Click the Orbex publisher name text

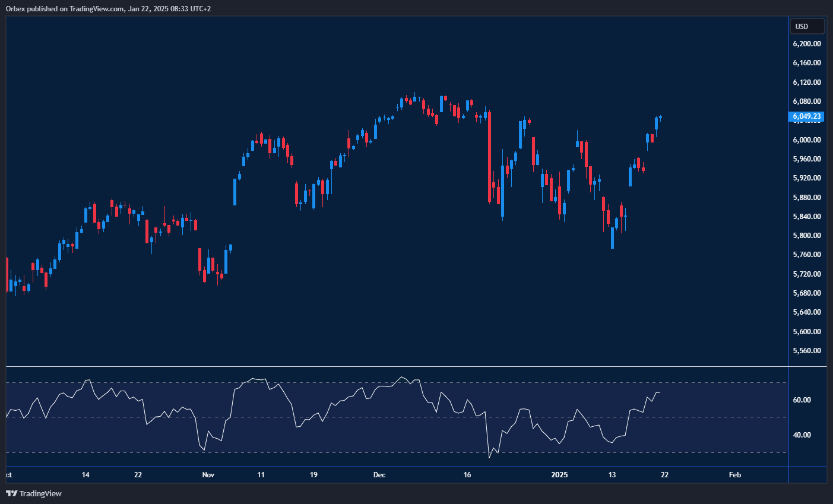[x=16, y=9]
